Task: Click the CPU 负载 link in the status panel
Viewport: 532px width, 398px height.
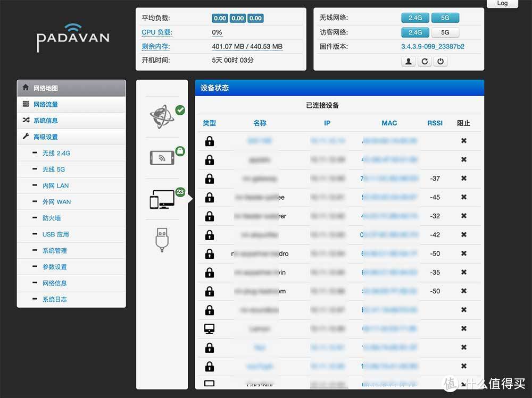Action: click(156, 32)
